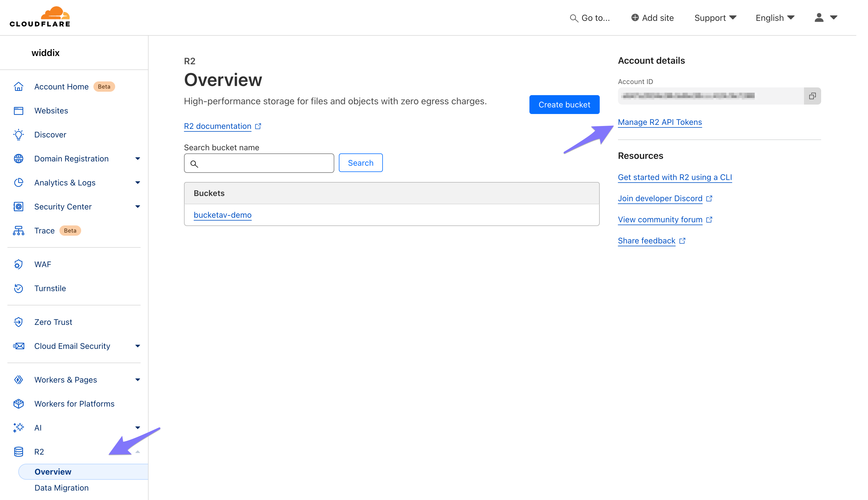Image resolution: width=868 pixels, height=500 pixels.
Task: Open Manage R2 API Tokens link
Action: 660,122
